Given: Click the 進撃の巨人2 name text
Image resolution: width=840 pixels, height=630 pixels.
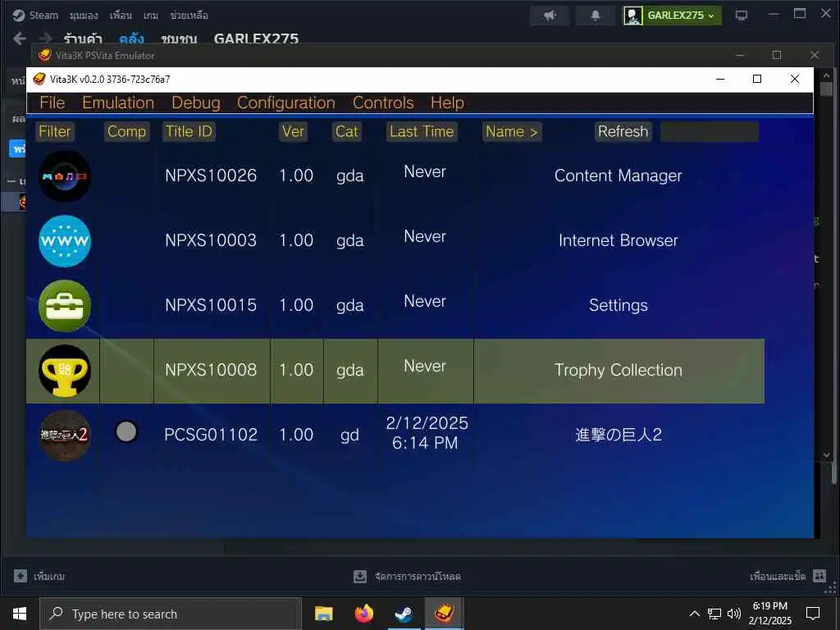Looking at the screenshot, I should coord(619,435).
